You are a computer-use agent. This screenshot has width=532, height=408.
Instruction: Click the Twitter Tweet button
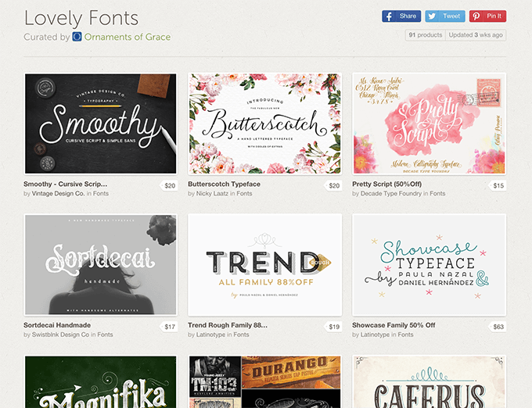click(x=445, y=16)
